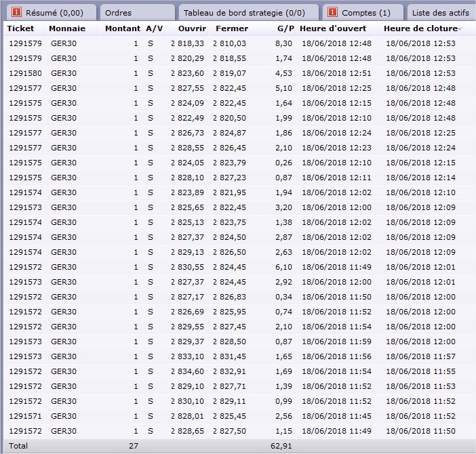
Task: Click open time 18/06/2018 12:51
Action: 336,73
